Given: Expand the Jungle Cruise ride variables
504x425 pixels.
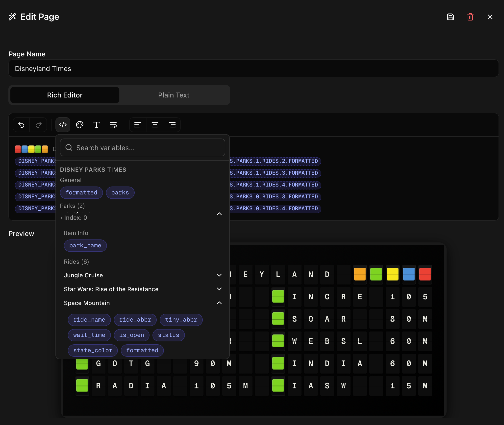Looking at the screenshot, I should [219, 275].
